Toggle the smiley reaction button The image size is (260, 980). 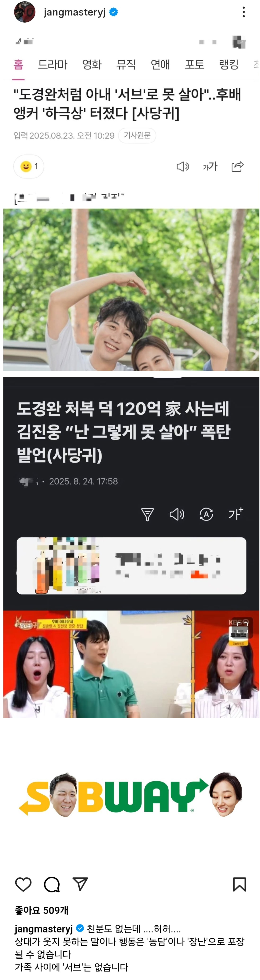pyautogui.click(x=29, y=166)
